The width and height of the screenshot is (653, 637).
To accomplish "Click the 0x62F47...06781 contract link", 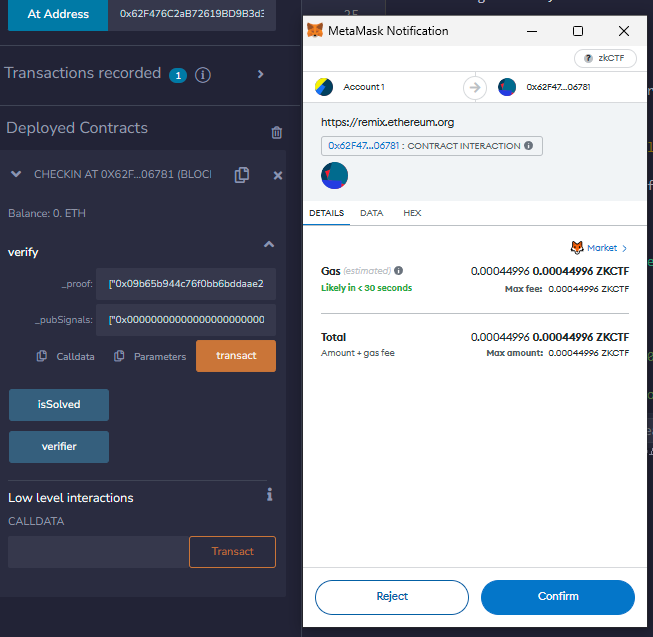I will click(363, 146).
